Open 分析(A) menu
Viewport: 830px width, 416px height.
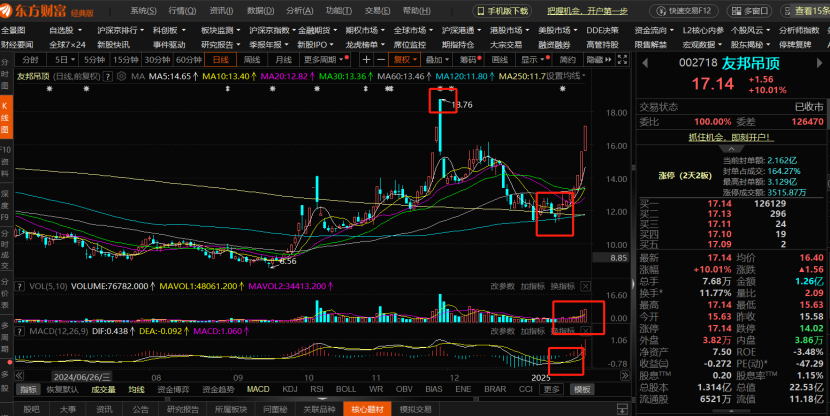(300, 11)
